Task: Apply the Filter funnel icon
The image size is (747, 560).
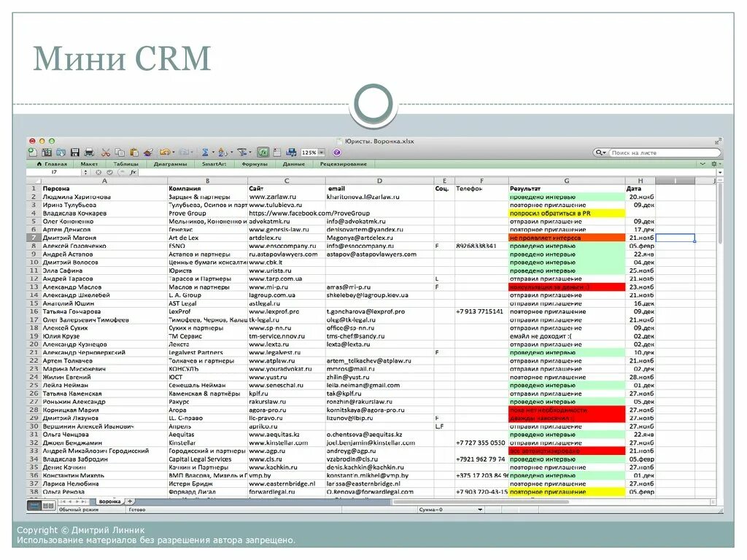Action: pyautogui.click(x=242, y=152)
